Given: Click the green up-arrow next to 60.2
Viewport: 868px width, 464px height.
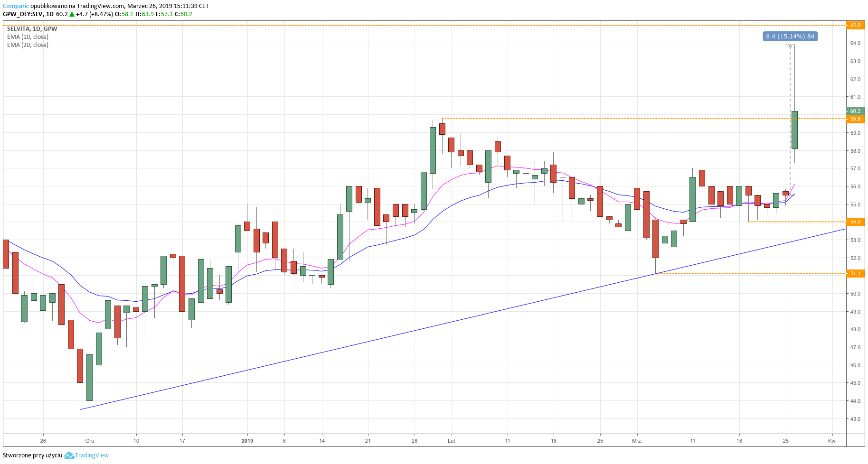Looking at the screenshot, I should coord(72,14).
